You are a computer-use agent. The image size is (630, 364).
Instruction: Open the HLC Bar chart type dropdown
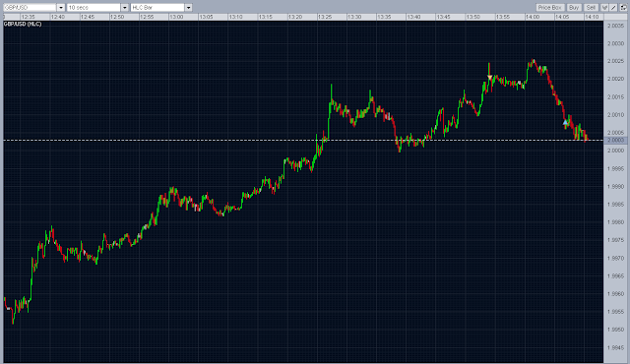click(188, 8)
